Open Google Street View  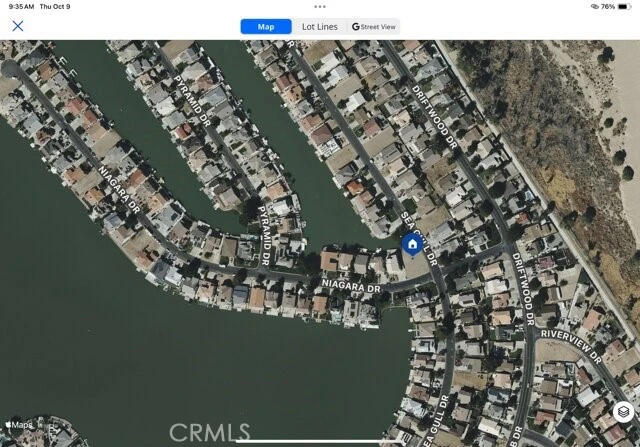[x=373, y=27]
